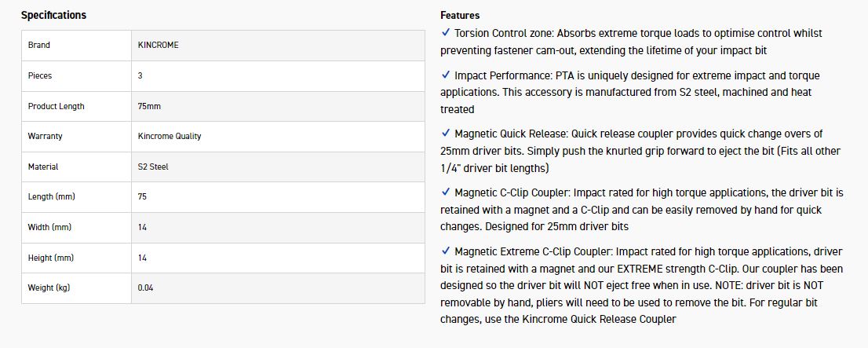Click the checkmark next to Magnetic Quick Release
The height and width of the screenshot is (348, 868).
click(446, 134)
